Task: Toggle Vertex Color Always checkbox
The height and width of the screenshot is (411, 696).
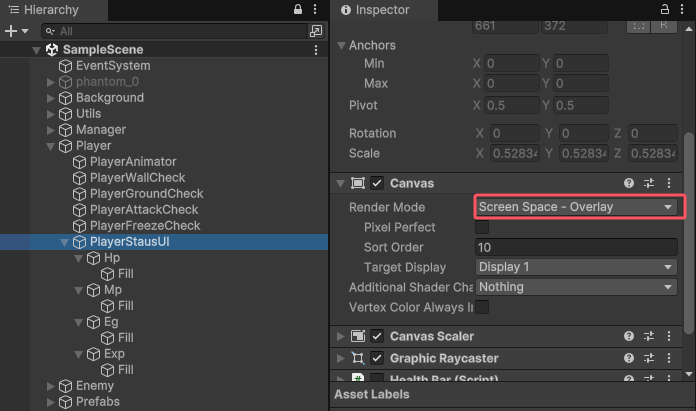Action: [x=482, y=307]
